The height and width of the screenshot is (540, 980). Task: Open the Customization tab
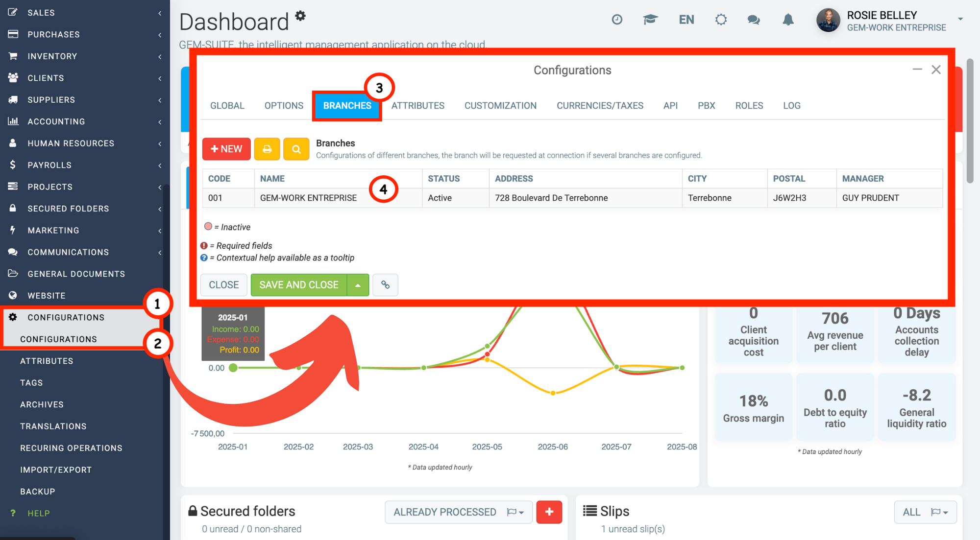coord(500,105)
